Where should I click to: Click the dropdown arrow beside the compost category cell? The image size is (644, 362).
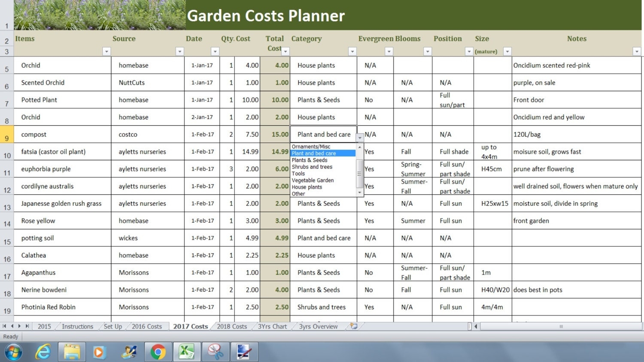pos(360,138)
